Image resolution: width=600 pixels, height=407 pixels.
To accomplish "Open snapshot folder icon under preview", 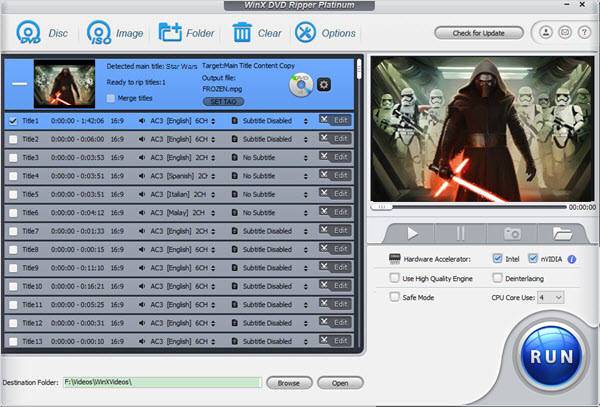I will point(562,233).
